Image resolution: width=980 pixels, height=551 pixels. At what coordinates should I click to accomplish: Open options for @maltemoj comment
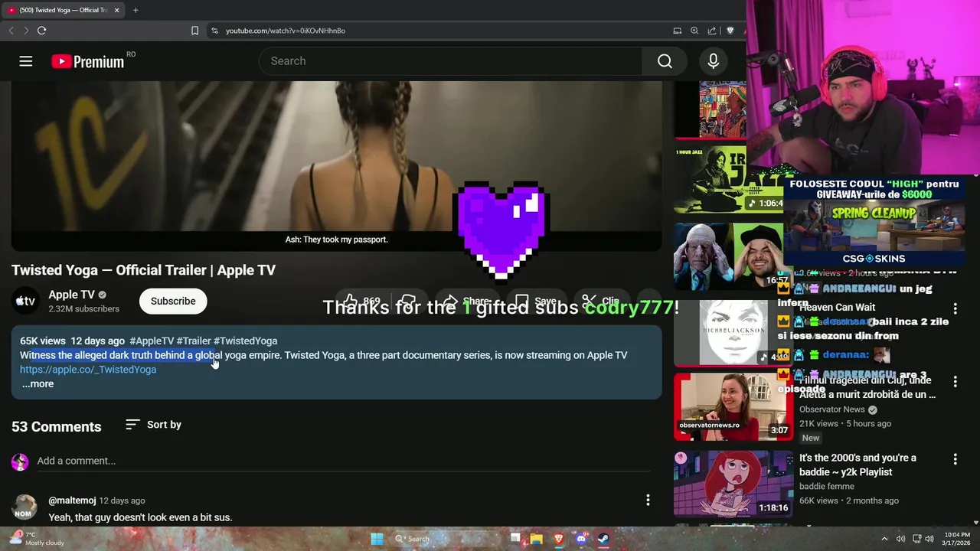[648, 500]
